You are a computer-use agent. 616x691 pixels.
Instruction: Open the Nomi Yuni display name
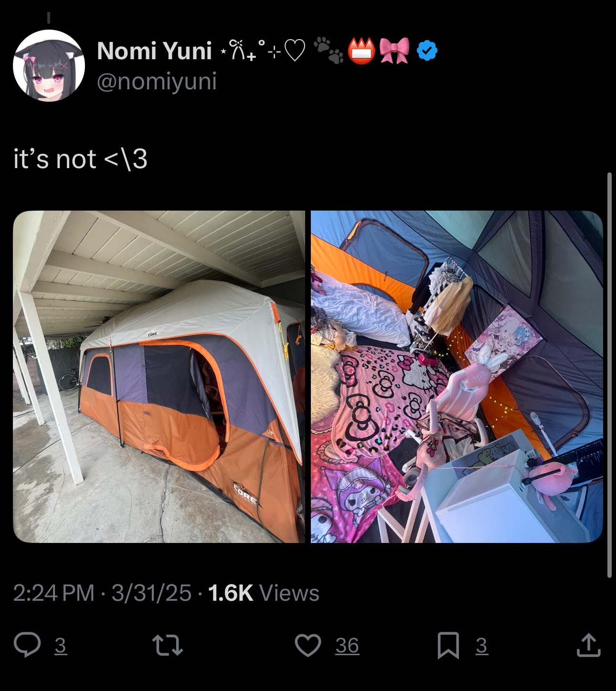(x=154, y=51)
